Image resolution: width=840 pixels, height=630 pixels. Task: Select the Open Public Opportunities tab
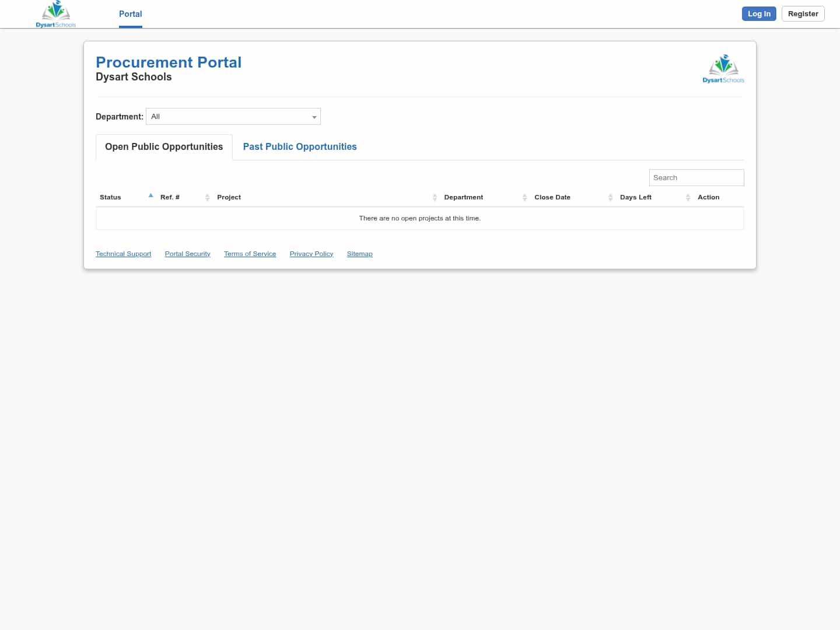[163, 146]
